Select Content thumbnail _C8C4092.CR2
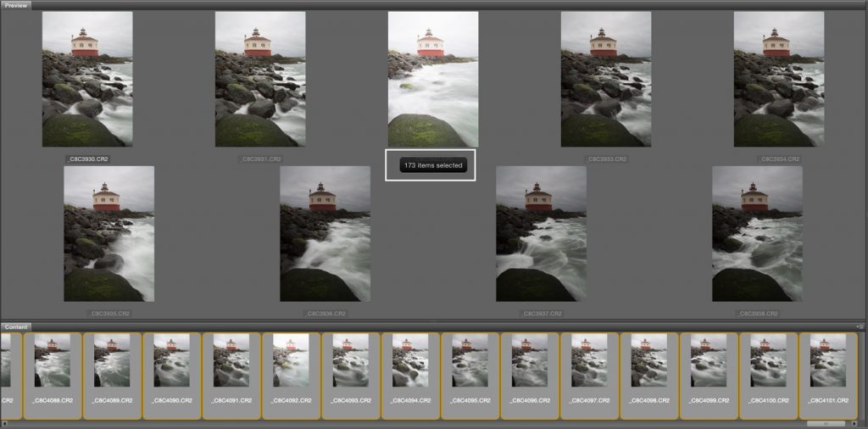Image resolution: width=868 pixels, height=429 pixels. (x=292, y=376)
